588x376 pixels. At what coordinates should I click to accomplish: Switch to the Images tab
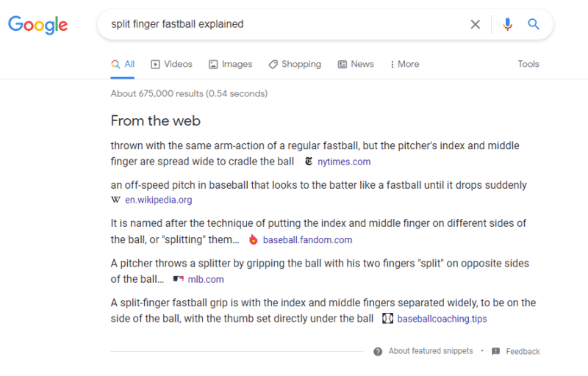230,65
